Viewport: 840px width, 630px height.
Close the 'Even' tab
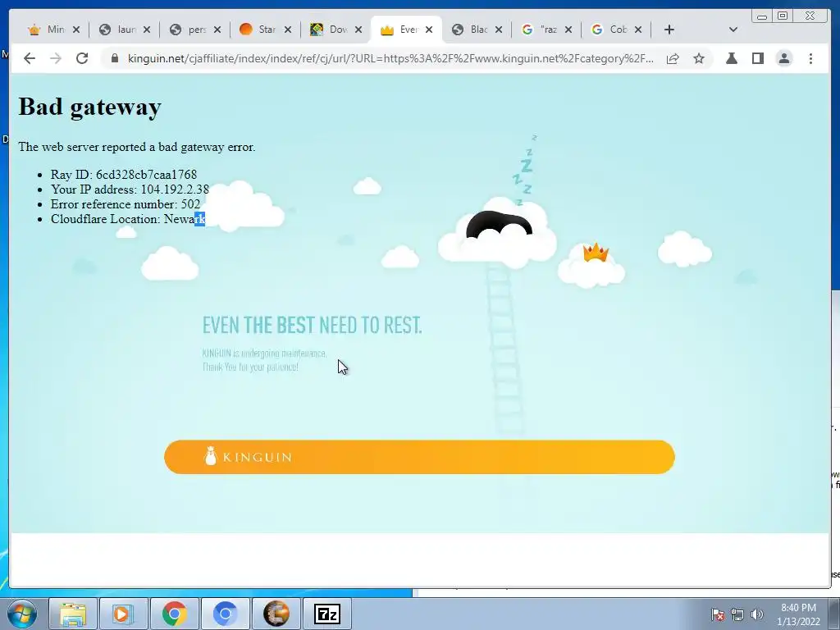coord(428,30)
